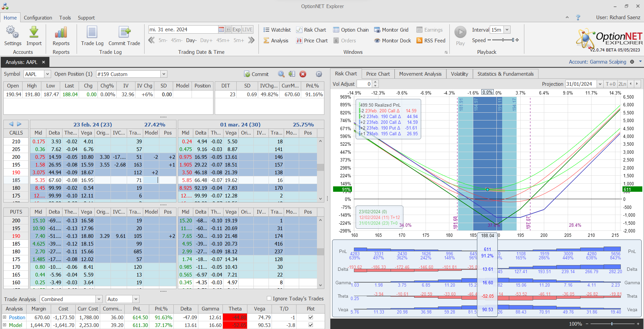Click the Play playback button
The image size is (644, 329).
460,32
